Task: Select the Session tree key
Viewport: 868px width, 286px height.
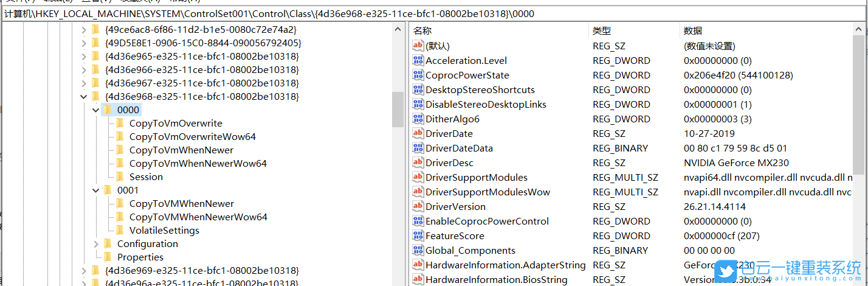Action: (x=146, y=177)
